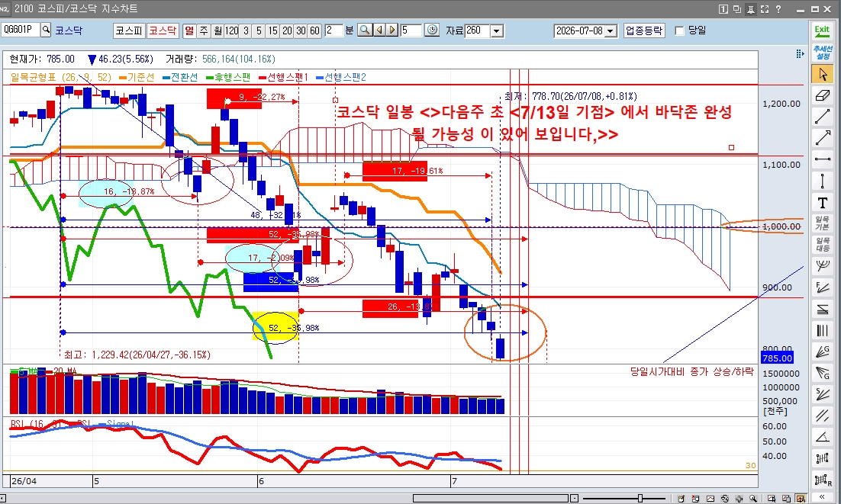
Task: Select the text (T) annotation tool
Action: pos(822,203)
